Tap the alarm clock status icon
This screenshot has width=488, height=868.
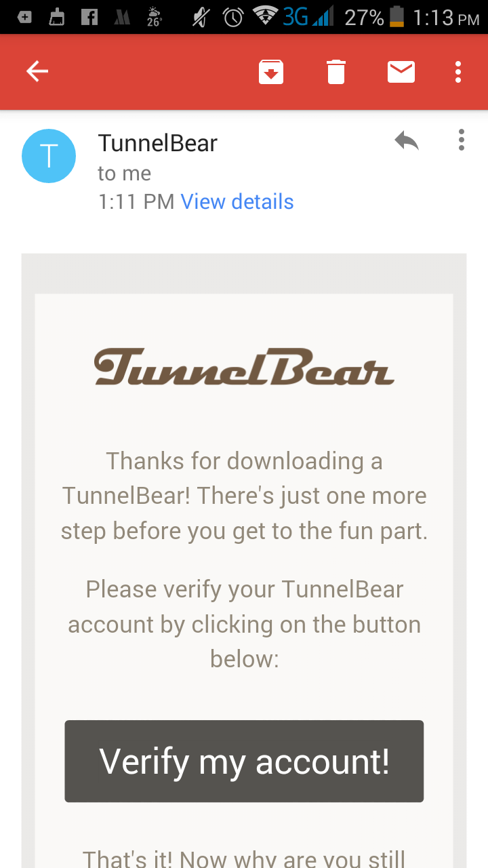pyautogui.click(x=233, y=18)
